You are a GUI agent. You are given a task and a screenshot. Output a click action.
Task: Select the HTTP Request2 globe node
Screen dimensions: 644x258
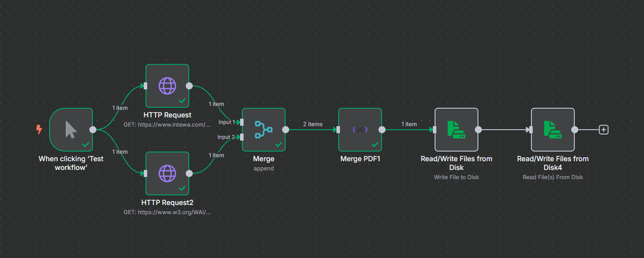(167, 173)
